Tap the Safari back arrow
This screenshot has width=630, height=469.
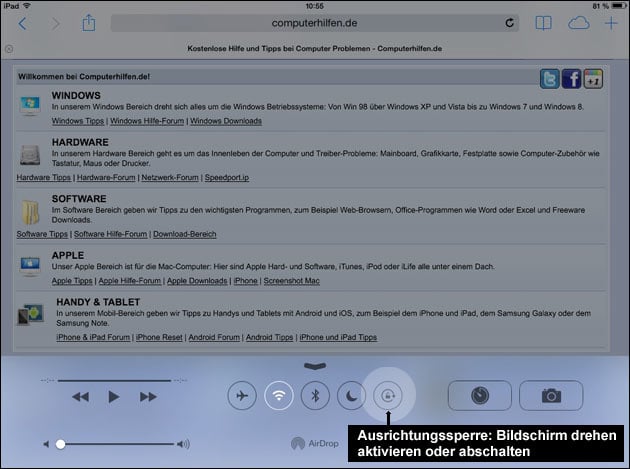pos(22,24)
